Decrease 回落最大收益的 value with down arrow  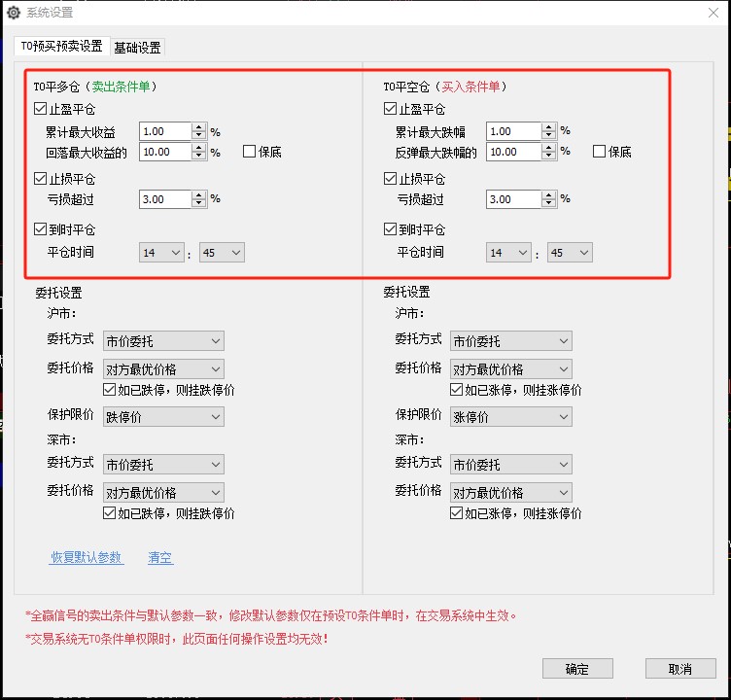point(199,157)
